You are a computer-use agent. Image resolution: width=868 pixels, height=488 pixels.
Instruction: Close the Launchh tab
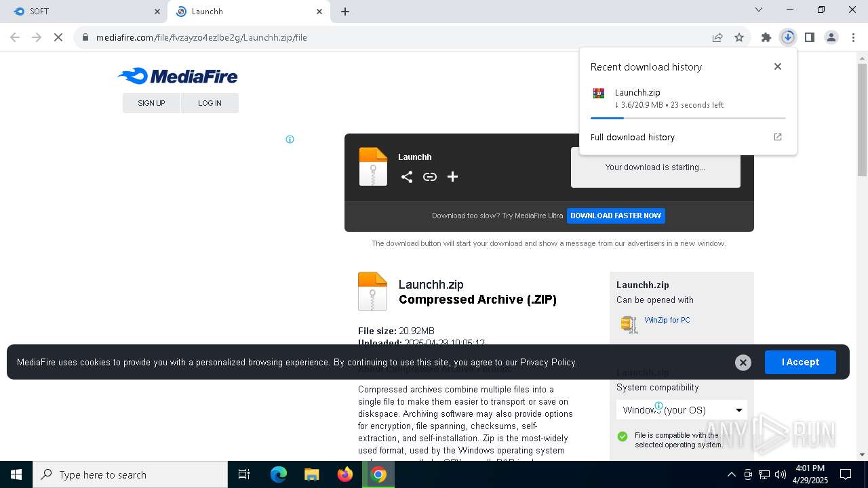[x=319, y=12]
